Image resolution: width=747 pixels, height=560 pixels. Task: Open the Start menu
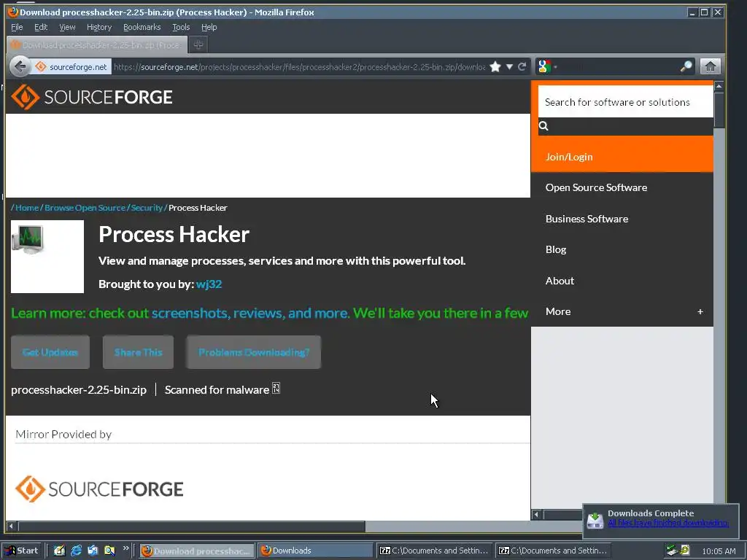21,551
